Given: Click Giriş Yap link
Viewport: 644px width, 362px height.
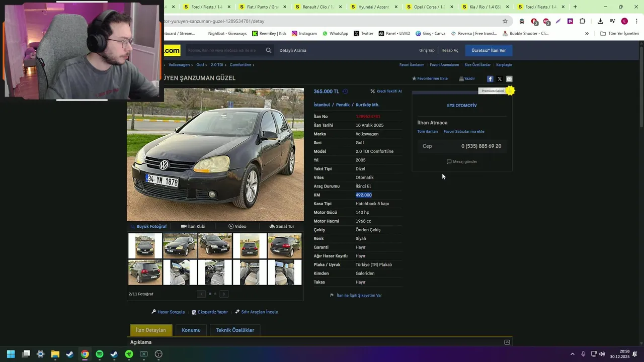Looking at the screenshot, I should pyautogui.click(x=427, y=50).
